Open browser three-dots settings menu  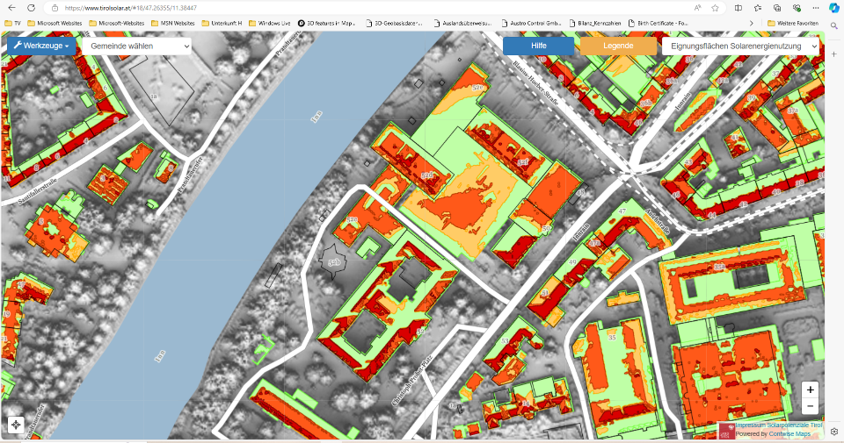815,7
